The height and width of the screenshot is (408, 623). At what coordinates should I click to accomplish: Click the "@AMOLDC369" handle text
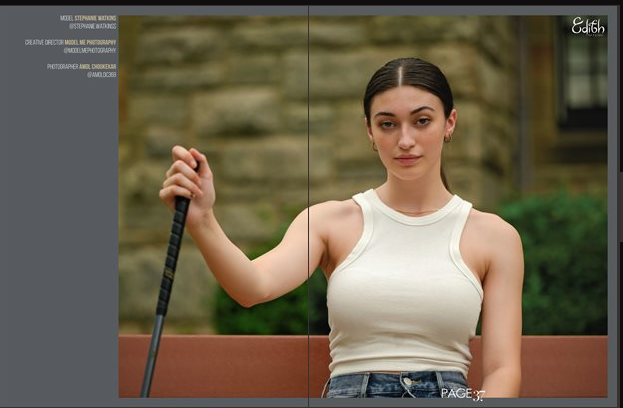point(102,75)
